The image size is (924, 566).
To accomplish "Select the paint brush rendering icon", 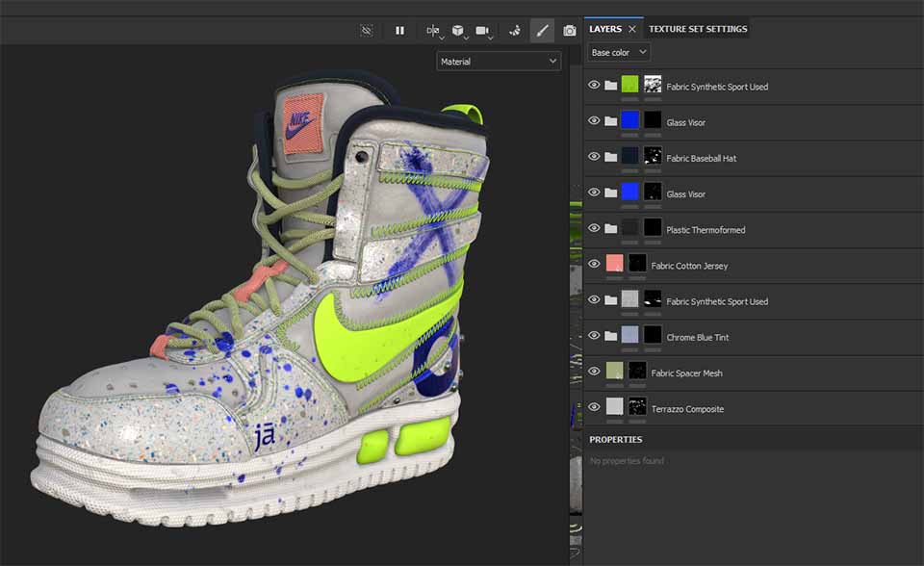I will click(x=542, y=31).
